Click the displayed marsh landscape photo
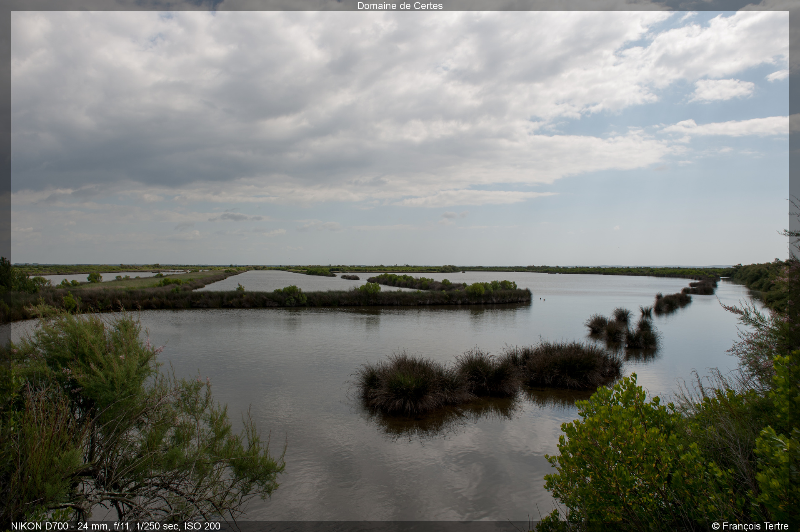 pos(400,266)
